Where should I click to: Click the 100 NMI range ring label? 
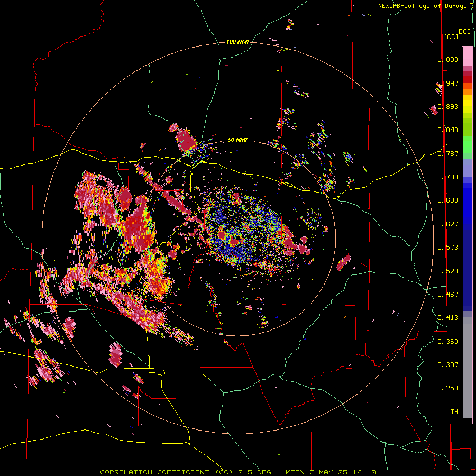(x=237, y=42)
